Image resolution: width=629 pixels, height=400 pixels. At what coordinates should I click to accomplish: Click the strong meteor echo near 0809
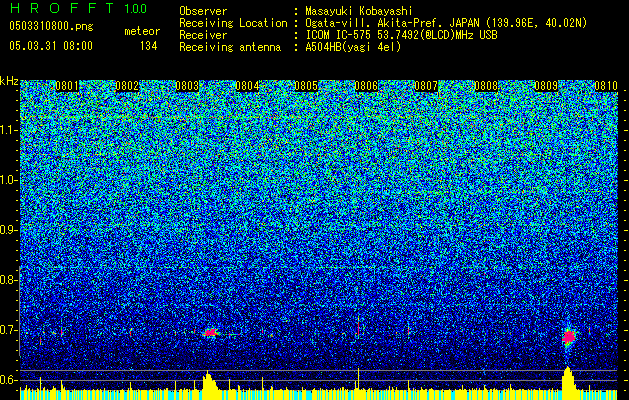[x=568, y=337]
